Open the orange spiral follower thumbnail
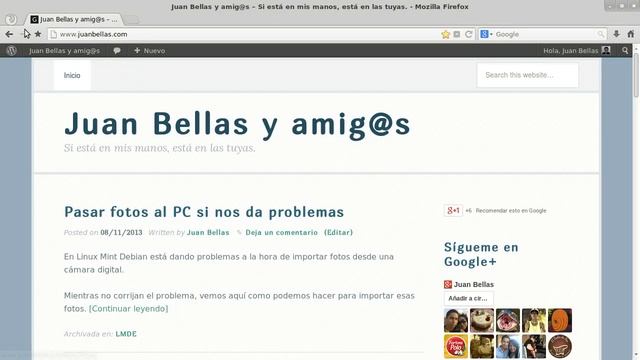640x360 pixels. click(560, 320)
